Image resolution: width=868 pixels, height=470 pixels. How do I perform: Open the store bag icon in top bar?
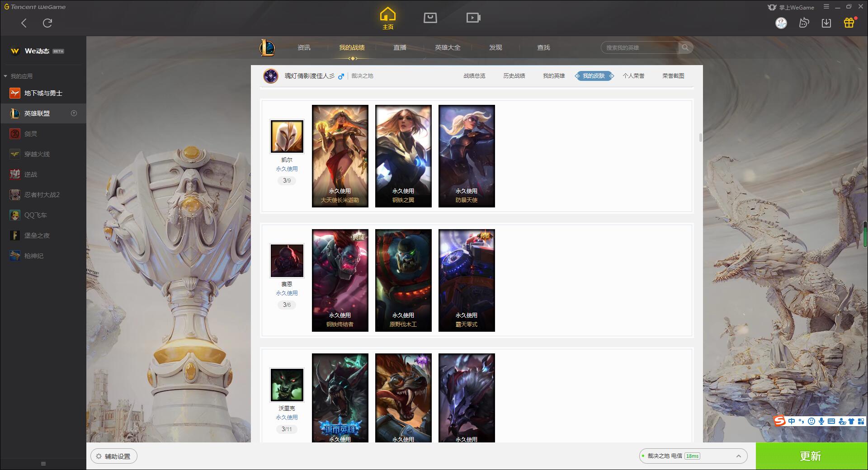coord(430,18)
